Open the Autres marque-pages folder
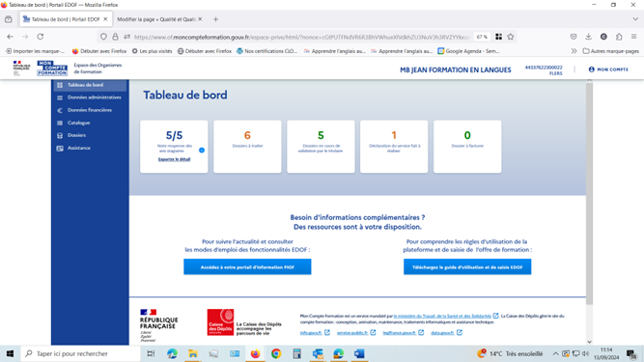 pyautogui.click(x=611, y=51)
